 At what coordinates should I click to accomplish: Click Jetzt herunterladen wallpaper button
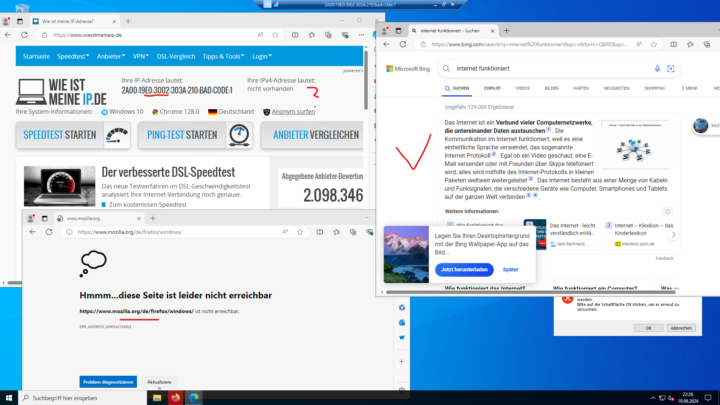tap(464, 270)
